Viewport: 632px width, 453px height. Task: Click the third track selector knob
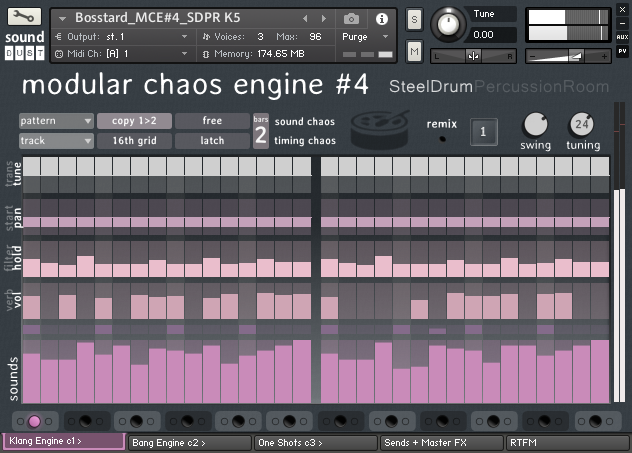pos(136,422)
